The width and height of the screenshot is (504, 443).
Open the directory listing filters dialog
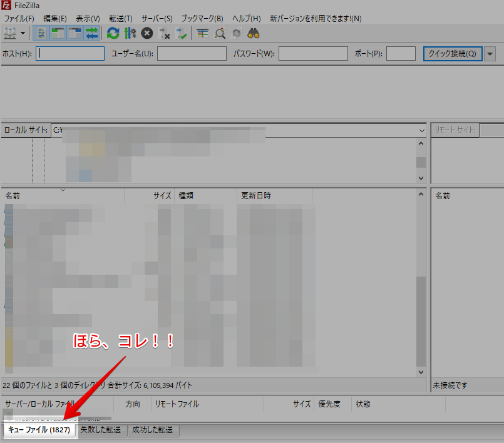[202, 33]
